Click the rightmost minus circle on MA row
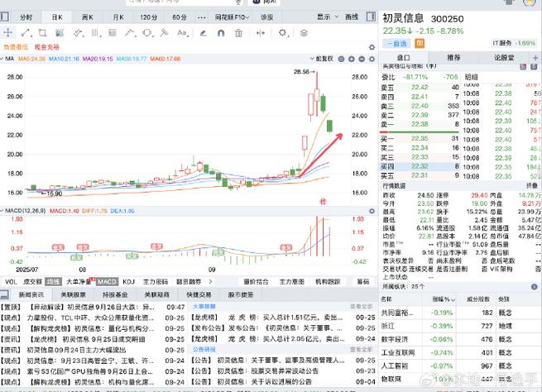 362,59
